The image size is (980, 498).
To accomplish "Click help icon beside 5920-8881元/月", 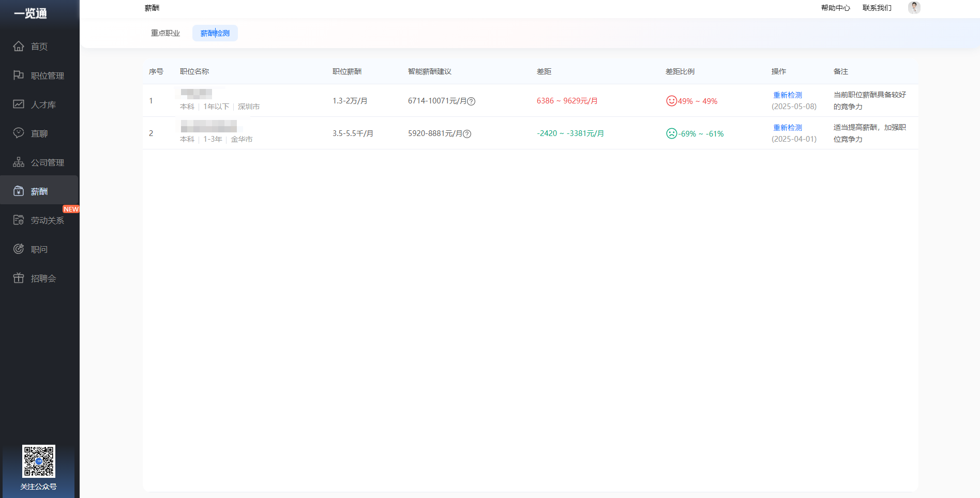I will 467,134.
